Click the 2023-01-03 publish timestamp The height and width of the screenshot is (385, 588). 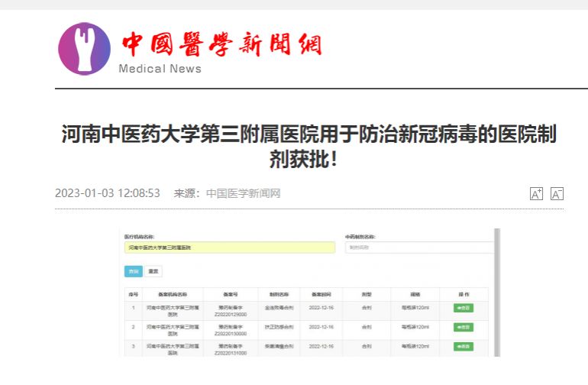(107, 193)
